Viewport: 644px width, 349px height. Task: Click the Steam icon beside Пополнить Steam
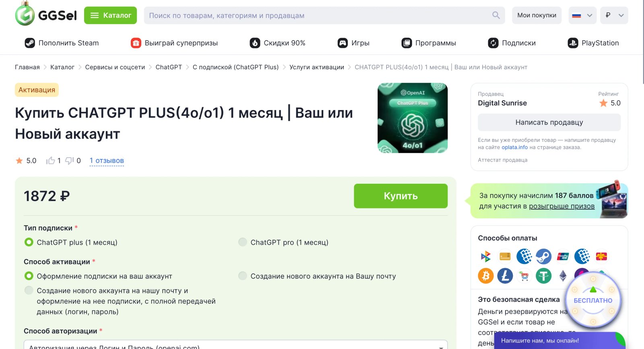point(30,43)
